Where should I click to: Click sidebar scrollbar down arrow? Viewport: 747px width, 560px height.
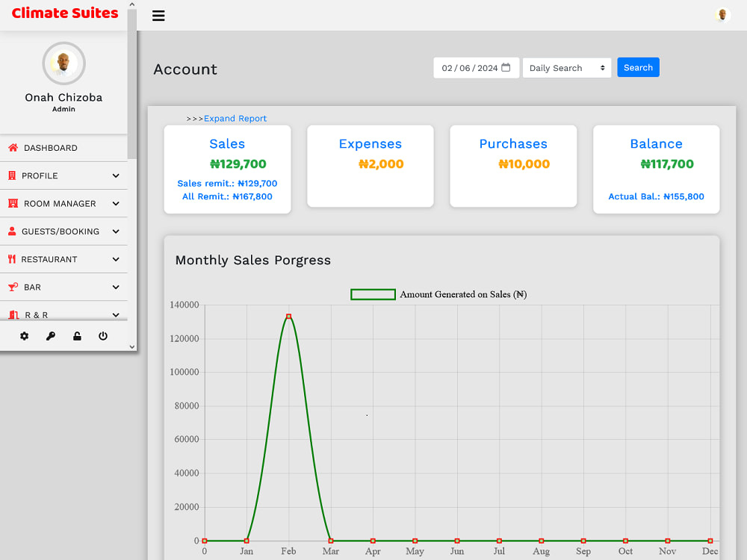[x=132, y=346]
